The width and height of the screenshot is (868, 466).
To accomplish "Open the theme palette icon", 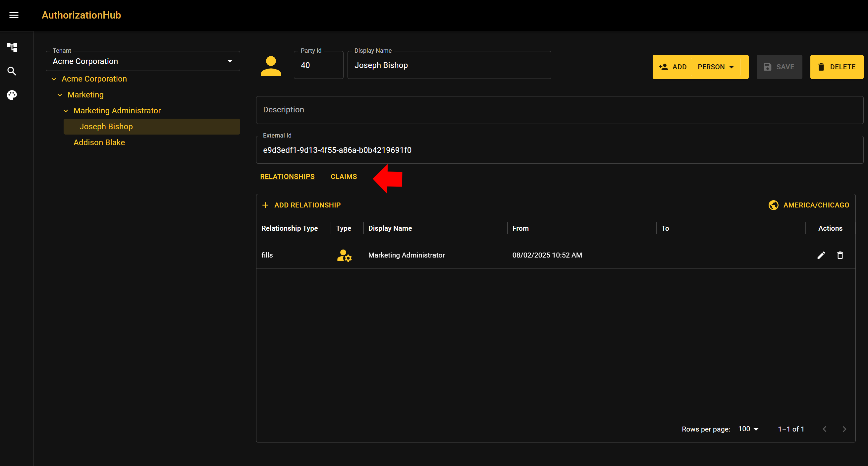I will pos(12,95).
